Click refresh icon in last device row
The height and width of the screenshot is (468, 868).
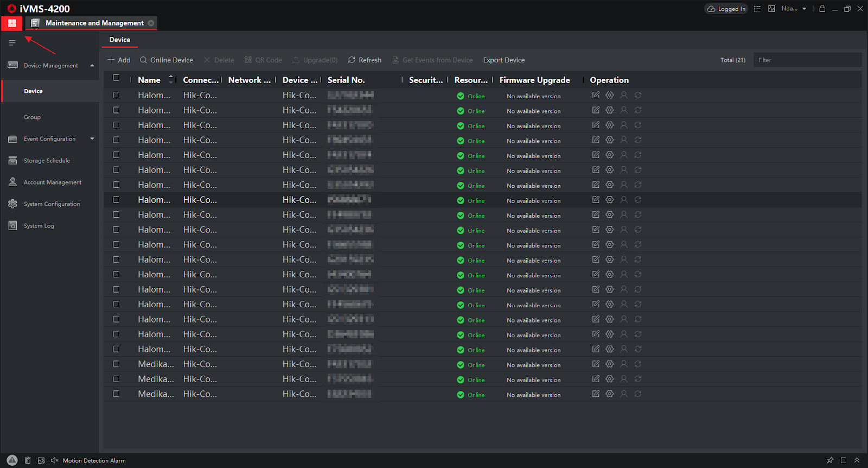pyautogui.click(x=638, y=394)
